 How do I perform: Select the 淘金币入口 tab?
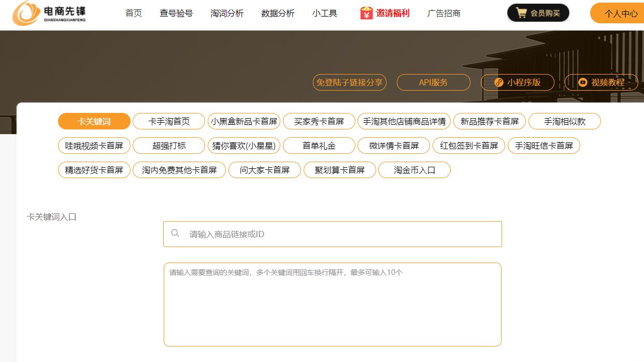click(x=415, y=169)
